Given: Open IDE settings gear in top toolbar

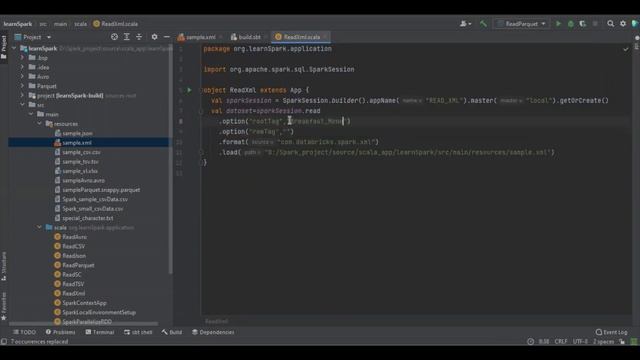Looking at the screenshot, I should [x=623, y=24].
